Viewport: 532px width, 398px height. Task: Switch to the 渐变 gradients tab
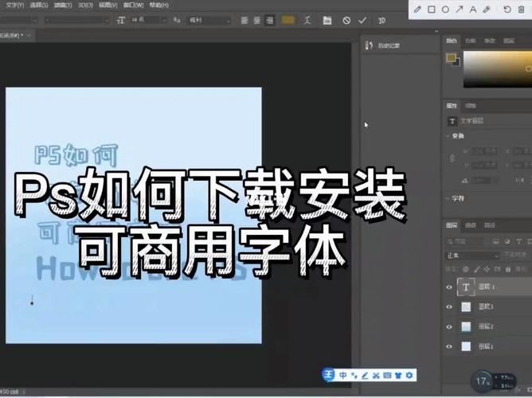489,41
